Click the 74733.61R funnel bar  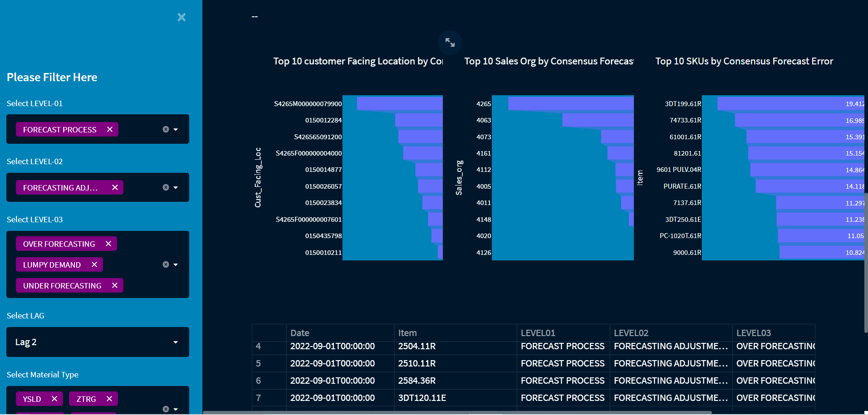coord(799,120)
